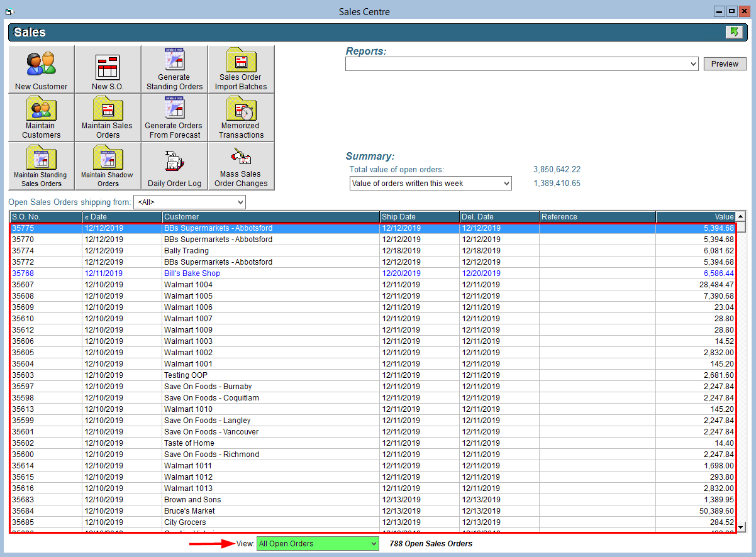Viewport: 756px width, 557px height.
Task: Select Walmart 1002 row
Action: 373,353
